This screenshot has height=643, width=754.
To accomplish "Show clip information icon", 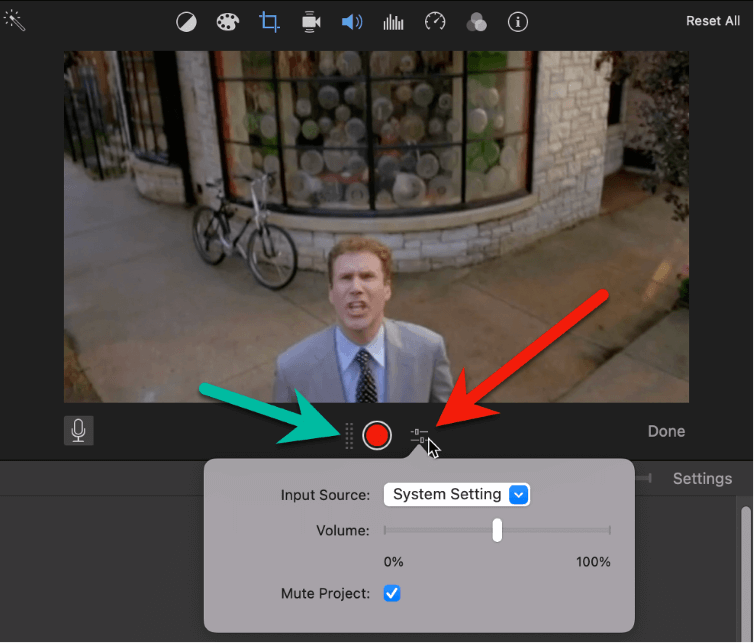I will [x=518, y=22].
